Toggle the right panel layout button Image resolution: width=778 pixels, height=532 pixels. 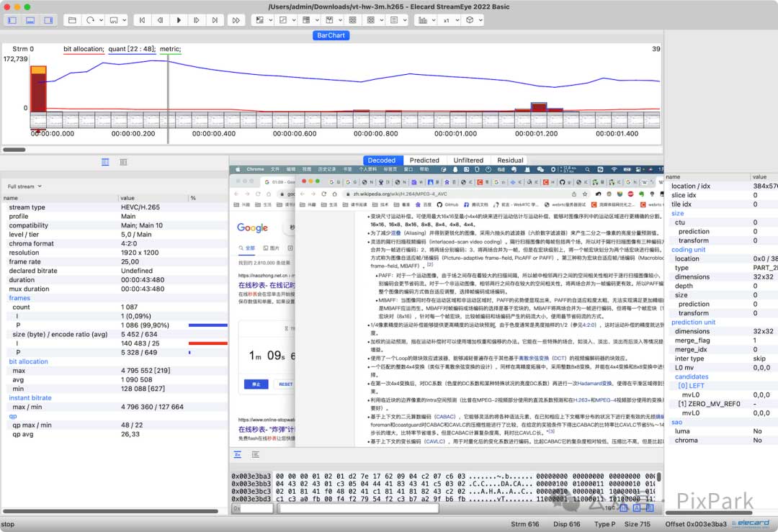click(x=48, y=20)
